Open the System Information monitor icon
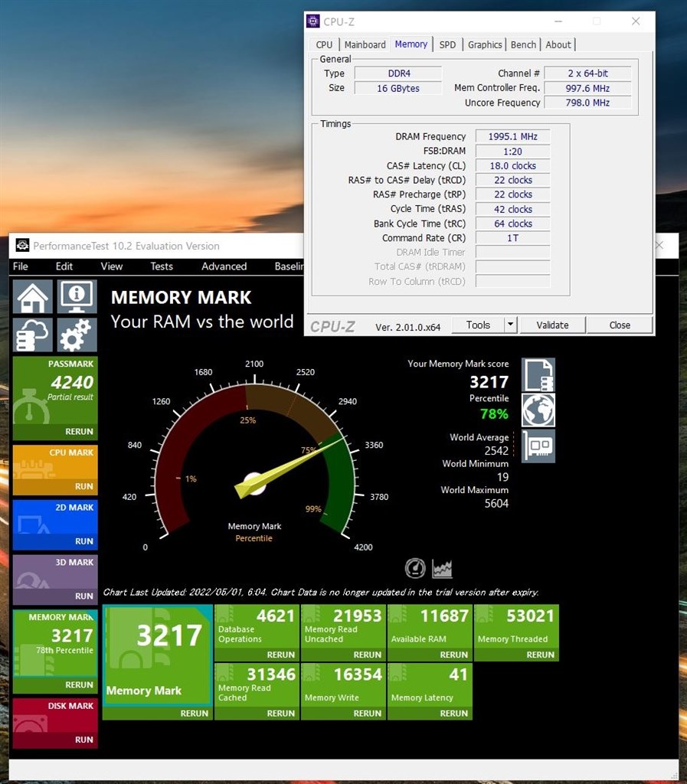Image resolution: width=687 pixels, height=784 pixels. click(x=77, y=296)
